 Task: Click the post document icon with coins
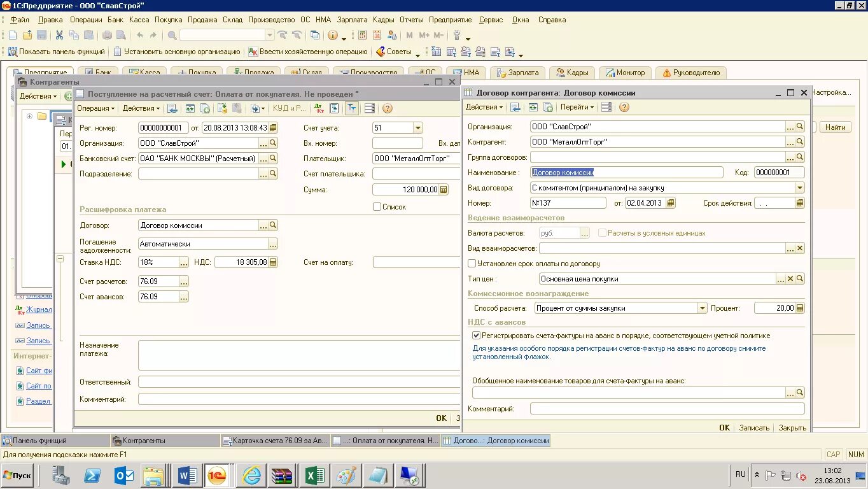point(222,108)
